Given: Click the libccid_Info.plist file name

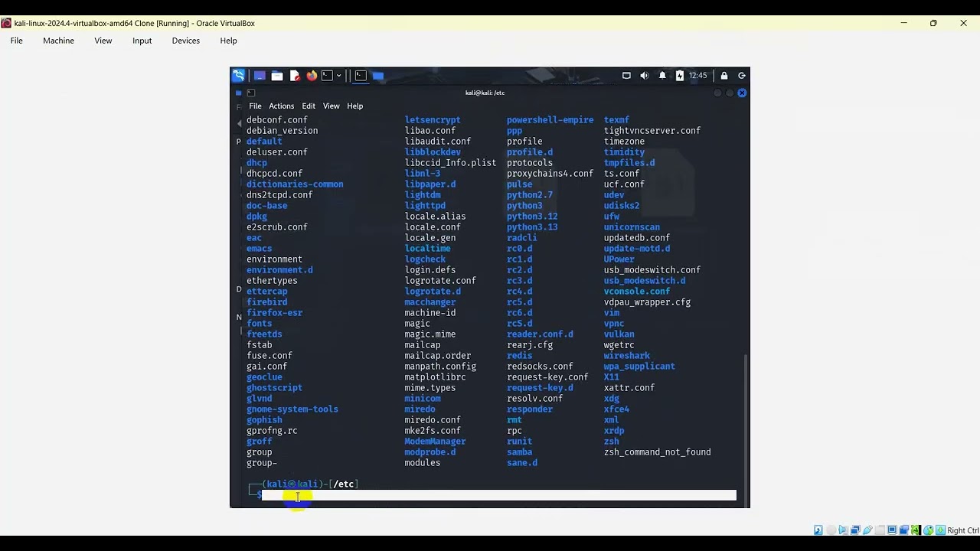Looking at the screenshot, I should (450, 163).
